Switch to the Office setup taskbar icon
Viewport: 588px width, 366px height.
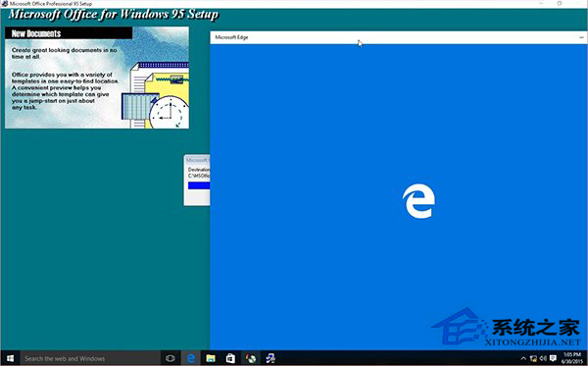point(250,358)
